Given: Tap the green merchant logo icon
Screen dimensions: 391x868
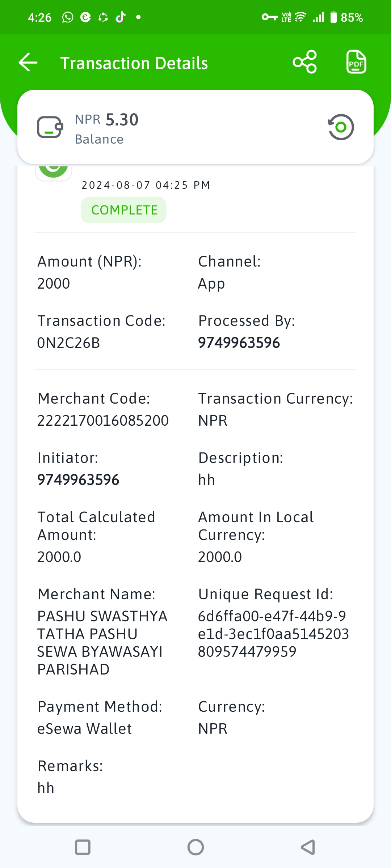Looking at the screenshot, I should 54,171.
